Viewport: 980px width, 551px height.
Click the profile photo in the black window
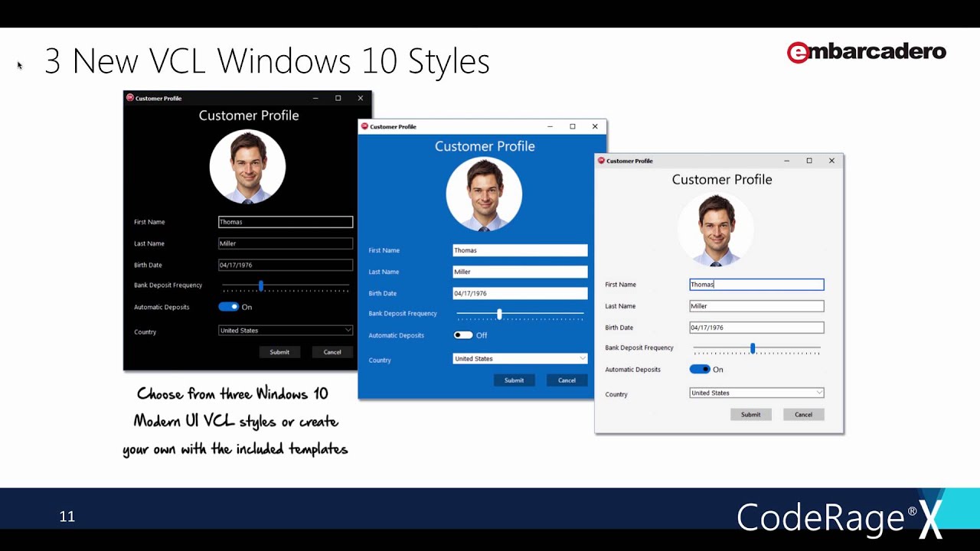247,167
